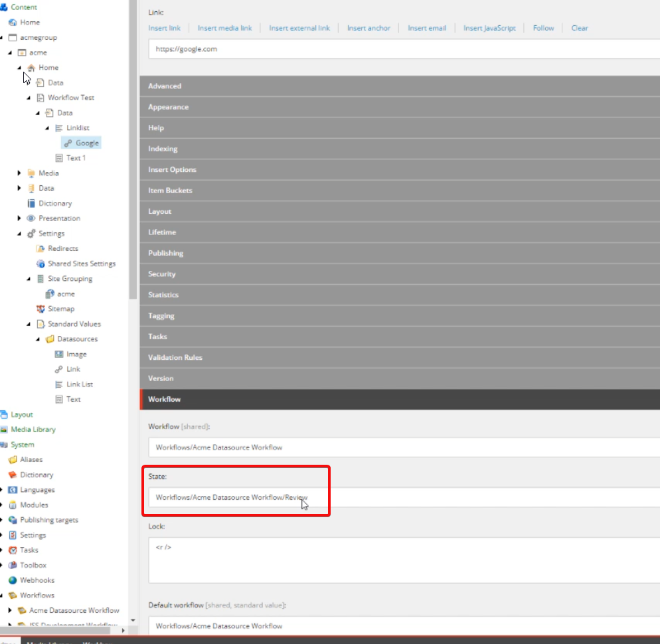Click the Insert link action
Screen dimensions: 660x644
click(164, 28)
